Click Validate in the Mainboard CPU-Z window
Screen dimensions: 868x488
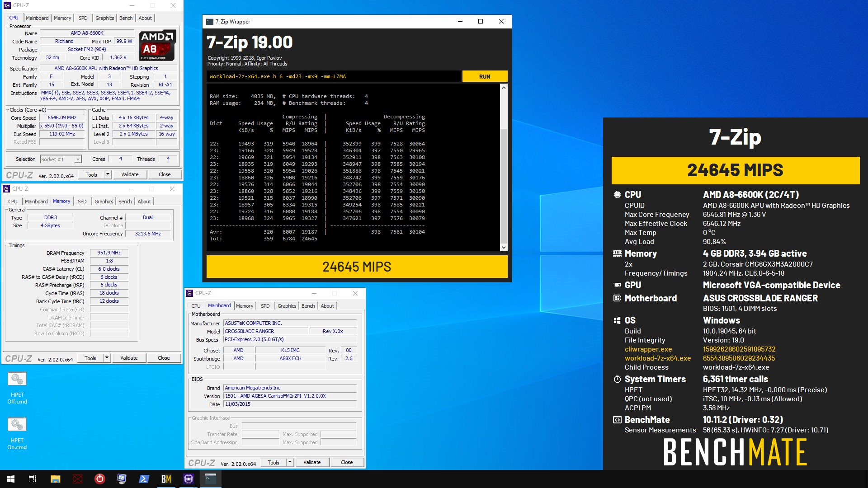tap(312, 462)
